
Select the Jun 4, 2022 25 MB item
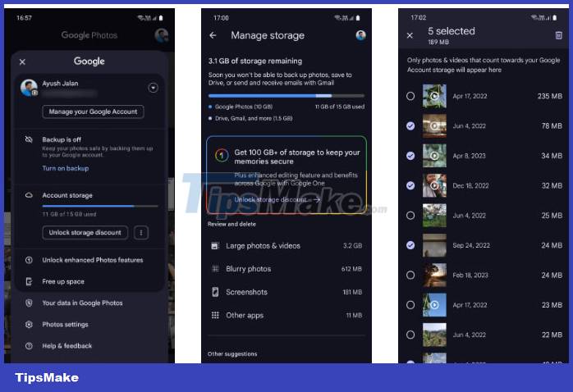click(410, 216)
